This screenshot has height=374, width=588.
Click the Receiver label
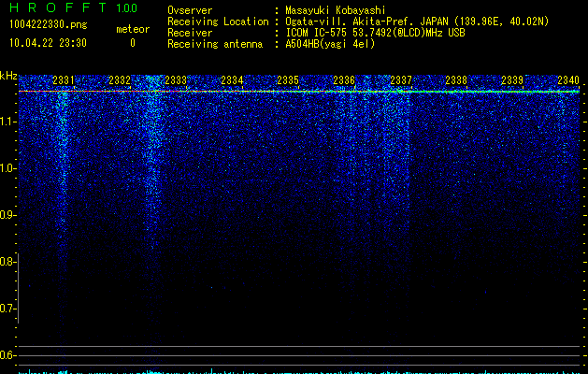click(x=190, y=33)
